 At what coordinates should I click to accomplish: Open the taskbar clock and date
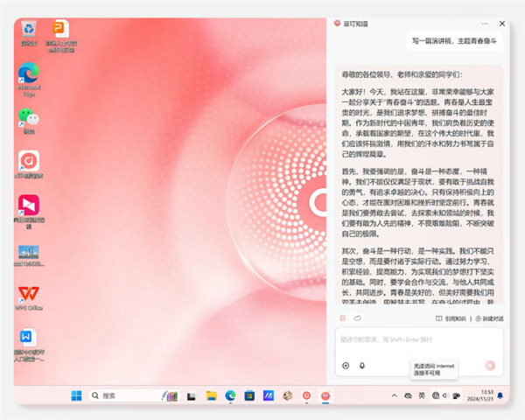click(486, 395)
